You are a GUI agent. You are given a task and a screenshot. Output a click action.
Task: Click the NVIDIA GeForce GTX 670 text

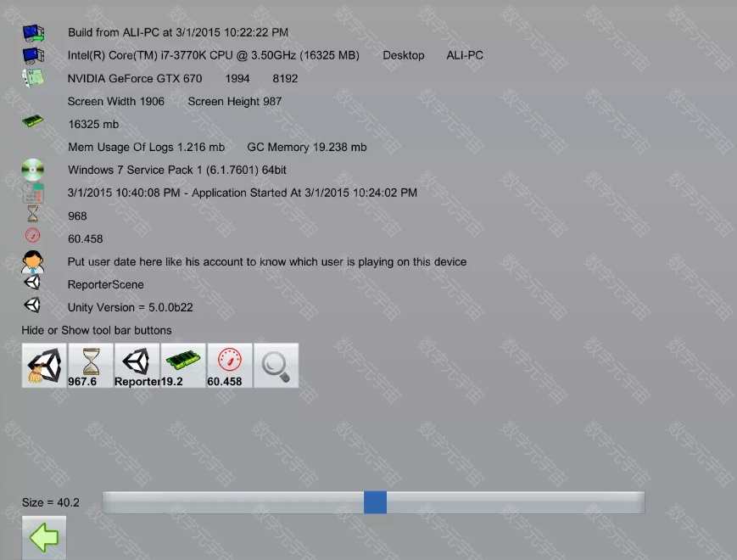(135, 79)
